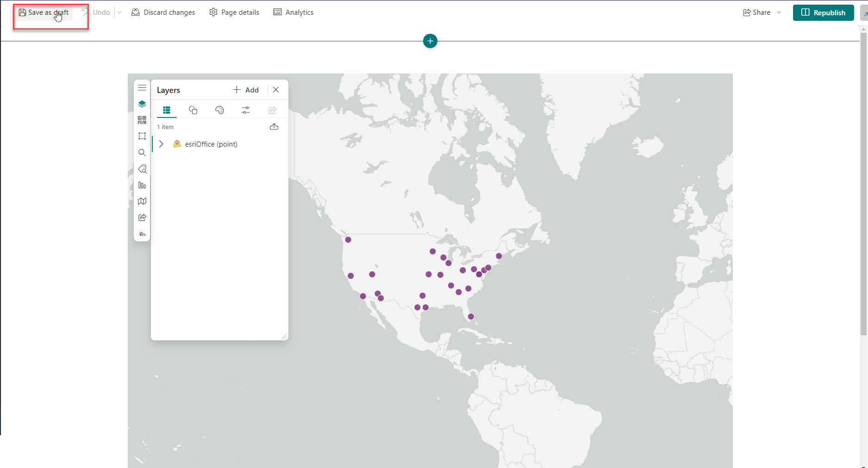Click the green plus button above the map
This screenshot has height=468, width=868.
(x=430, y=41)
